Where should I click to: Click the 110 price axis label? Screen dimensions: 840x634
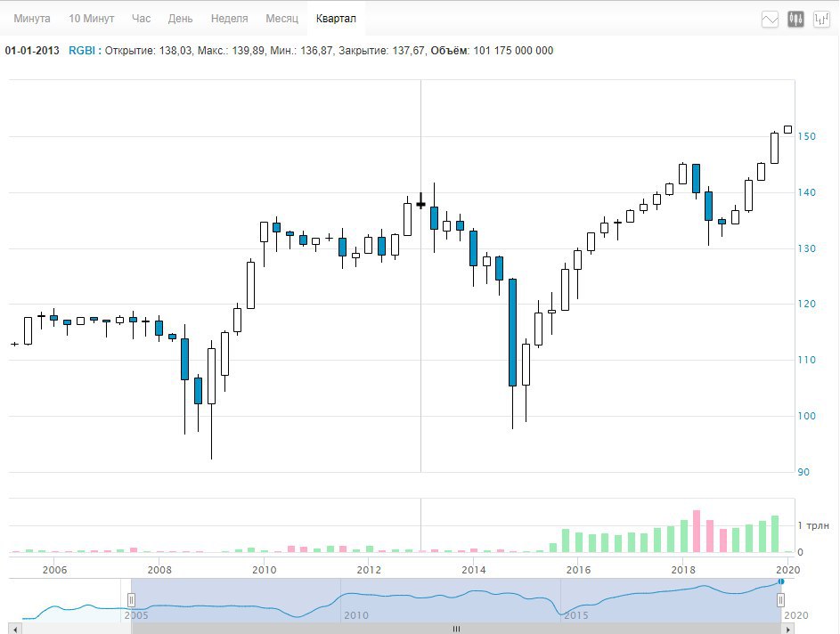tap(807, 360)
